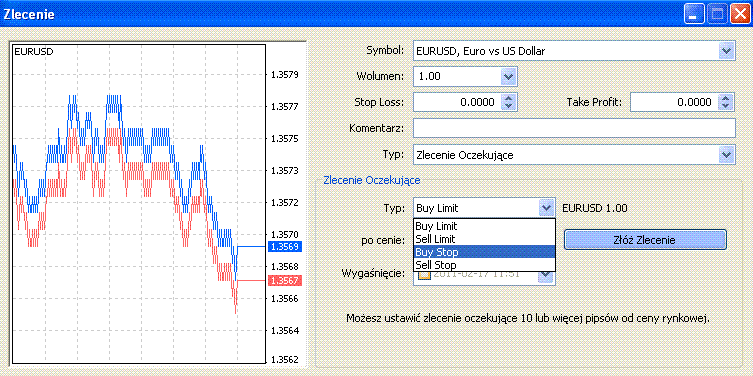Click the Złóż Zlecenie button
Screen dimensions: 753x376
coord(645,240)
